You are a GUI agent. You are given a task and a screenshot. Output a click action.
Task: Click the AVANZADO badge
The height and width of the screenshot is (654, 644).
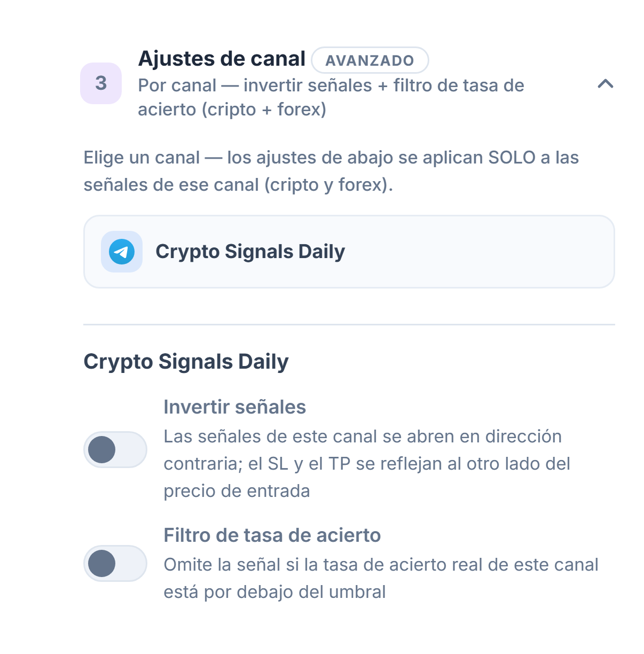tap(370, 60)
